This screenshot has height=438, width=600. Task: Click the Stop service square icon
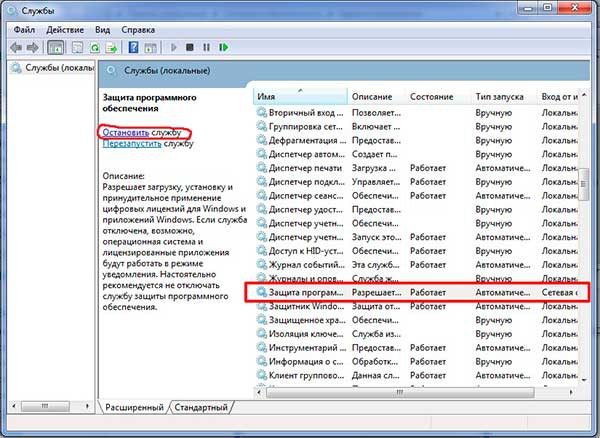click(x=190, y=47)
